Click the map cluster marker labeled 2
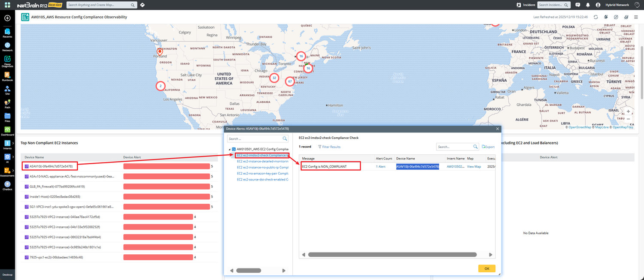Screen dimensions: 644x280 160,86
